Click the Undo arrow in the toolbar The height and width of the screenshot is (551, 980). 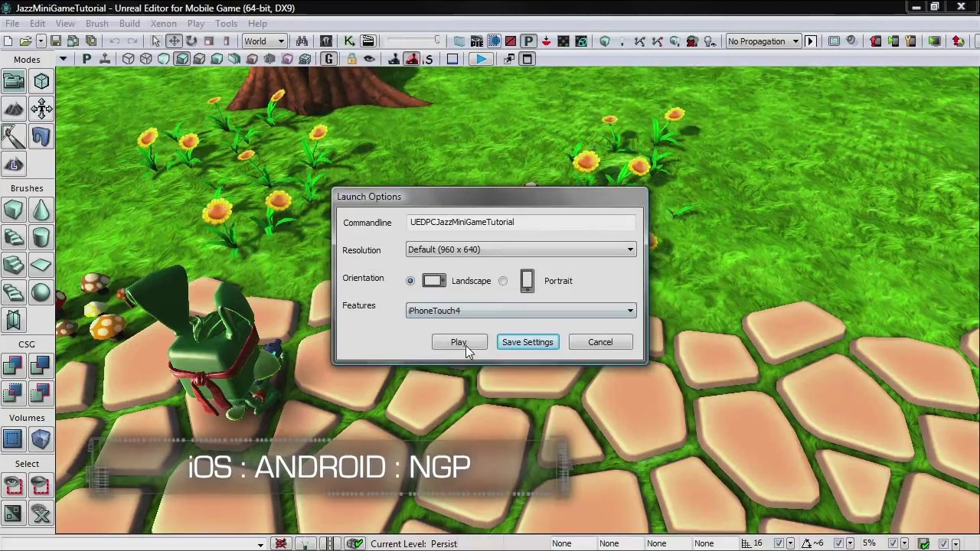(115, 41)
